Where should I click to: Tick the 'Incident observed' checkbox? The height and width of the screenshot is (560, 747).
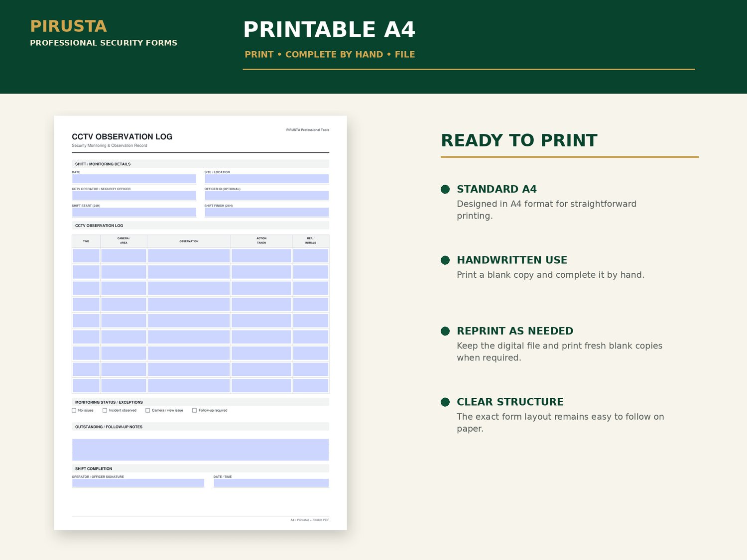pos(105,411)
